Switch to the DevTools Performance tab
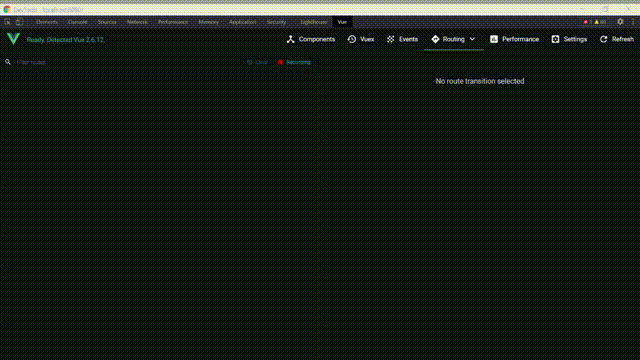640x360 pixels. [173, 22]
